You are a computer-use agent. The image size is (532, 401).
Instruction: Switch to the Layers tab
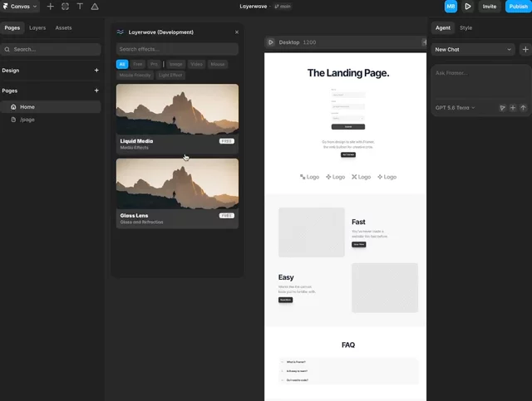[37, 27]
